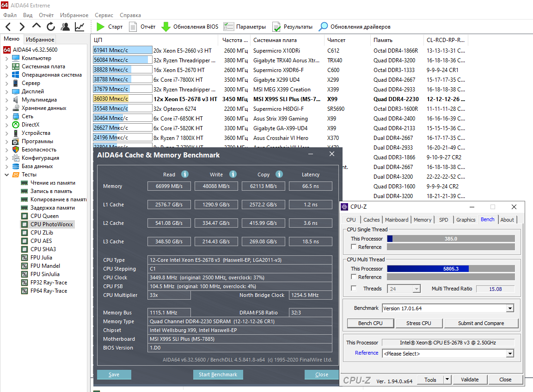Image resolution: width=533 pixels, height=392 pixels.
Task: Click the refresh toolbar icon
Action: click(x=51, y=26)
